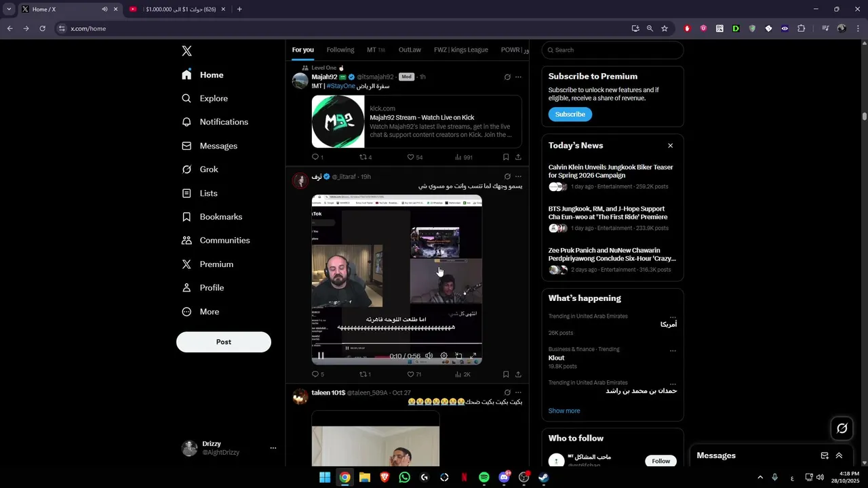Image resolution: width=868 pixels, height=488 pixels.
Task: Open the Majah92 Kick stream link card
Action: (x=416, y=121)
